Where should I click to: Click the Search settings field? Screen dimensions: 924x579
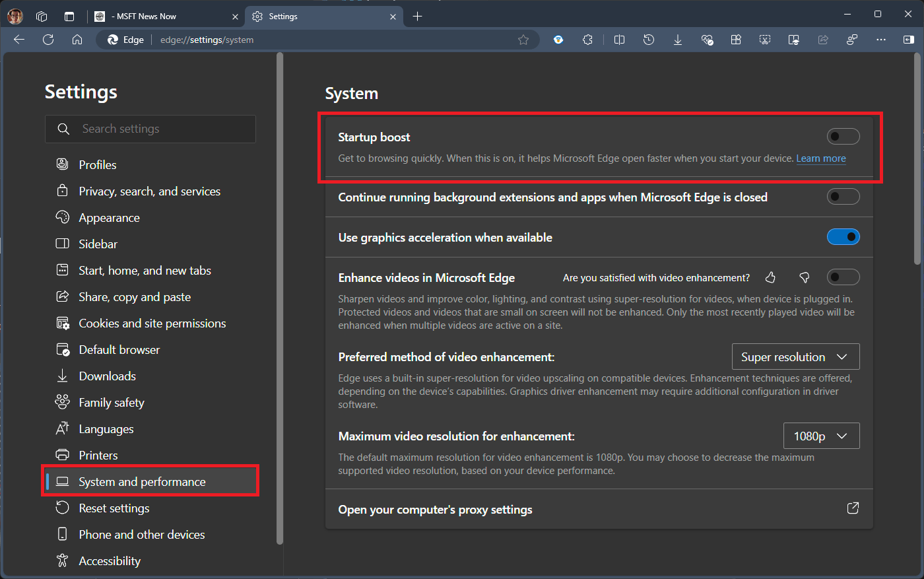[x=150, y=129]
